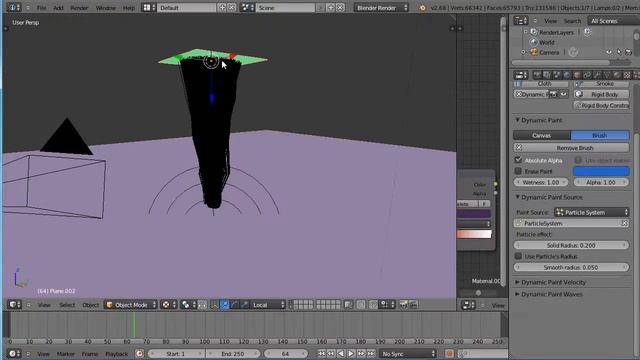640x360 pixels.
Task: Open No Sync playback dropdown
Action: [x=408, y=353]
